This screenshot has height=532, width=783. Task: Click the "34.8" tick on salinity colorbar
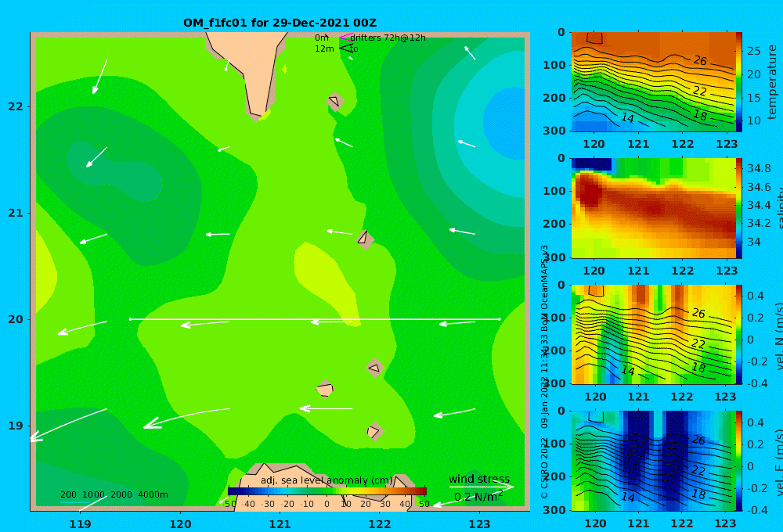758,168
